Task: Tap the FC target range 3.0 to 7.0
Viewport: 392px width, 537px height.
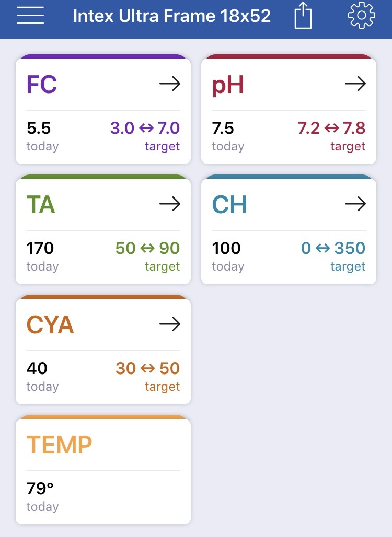Action: (x=145, y=128)
